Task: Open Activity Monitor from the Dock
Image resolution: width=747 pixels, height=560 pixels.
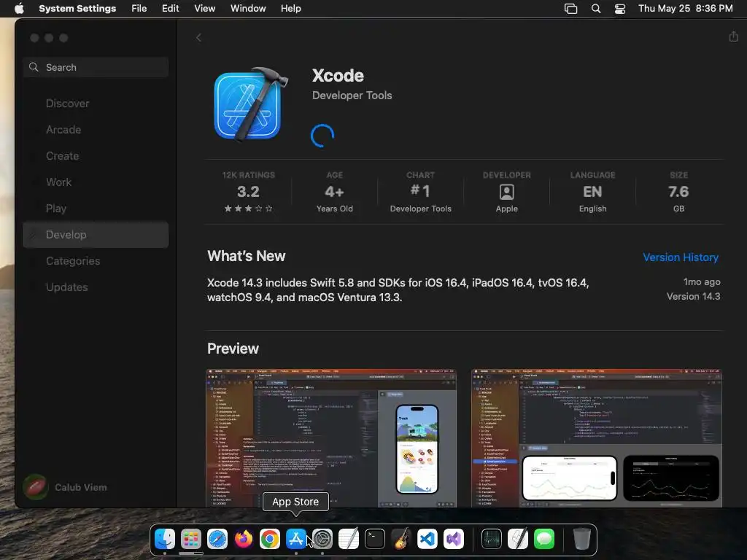Action: pyautogui.click(x=492, y=539)
